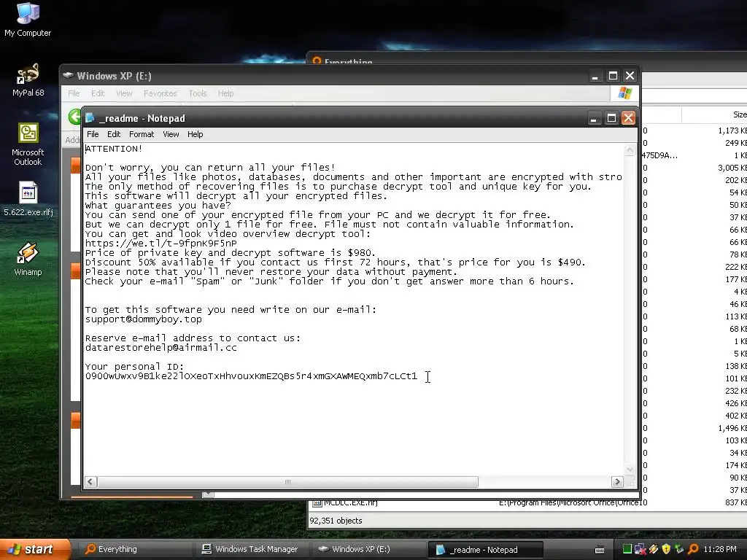Click the on-screen keyboard icon in the taskbar
Image resolution: width=747 pixels, height=560 pixels.
pyautogui.click(x=600, y=550)
